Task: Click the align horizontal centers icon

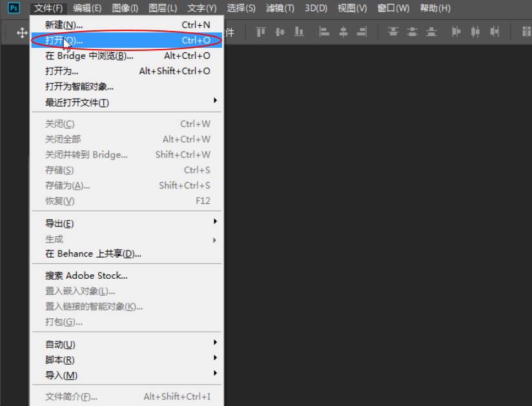Action: [x=343, y=30]
